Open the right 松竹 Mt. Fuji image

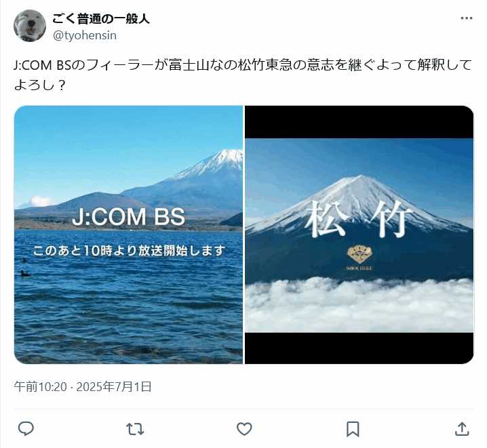pyautogui.click(x=359, y=235)
